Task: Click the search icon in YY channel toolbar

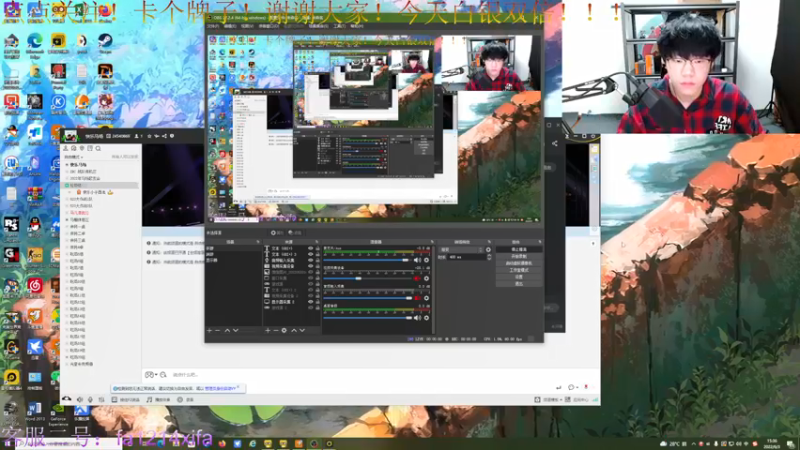Action: (x=98, y=148)
